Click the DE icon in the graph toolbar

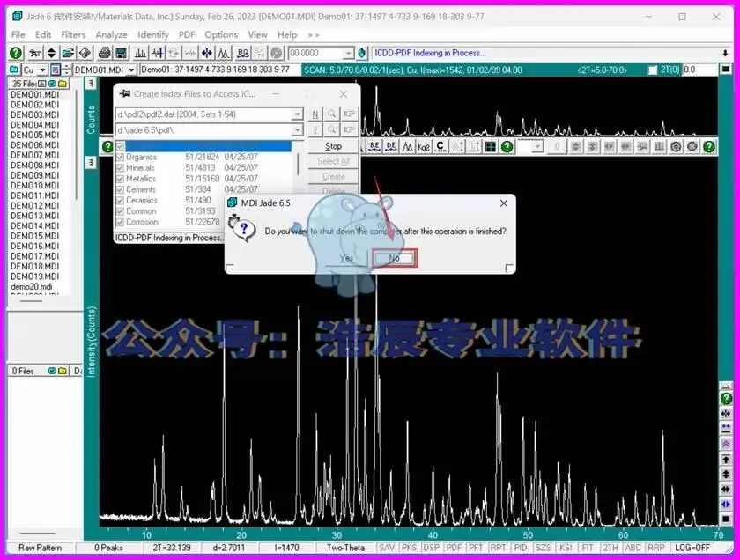pos(391,147)
